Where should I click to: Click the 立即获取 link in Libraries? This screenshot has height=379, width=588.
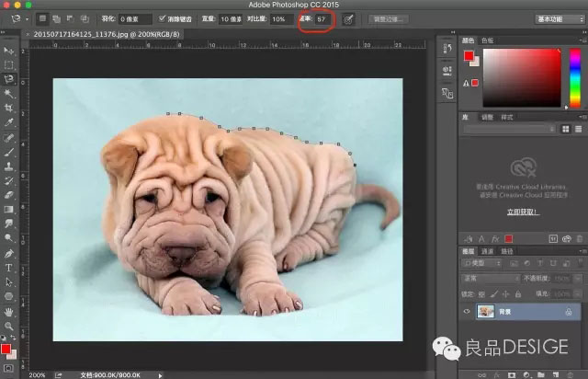tap(521, 212)
